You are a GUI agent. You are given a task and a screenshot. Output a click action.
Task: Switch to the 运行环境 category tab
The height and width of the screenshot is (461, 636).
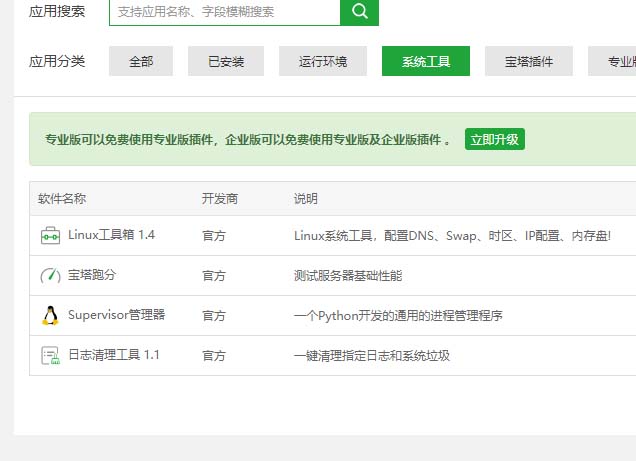pyautogui.click(x=323, y=61)
